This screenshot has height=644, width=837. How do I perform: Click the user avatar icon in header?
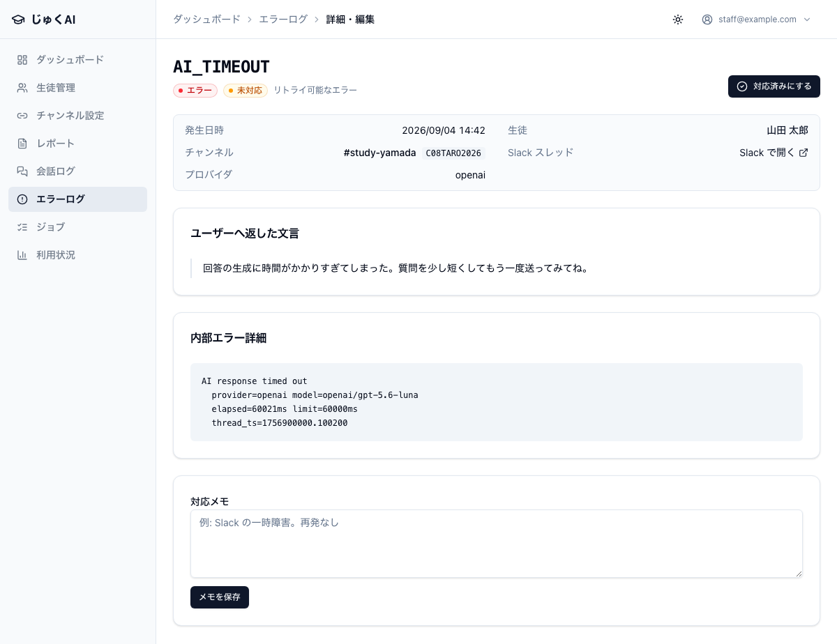pos(708,20)
